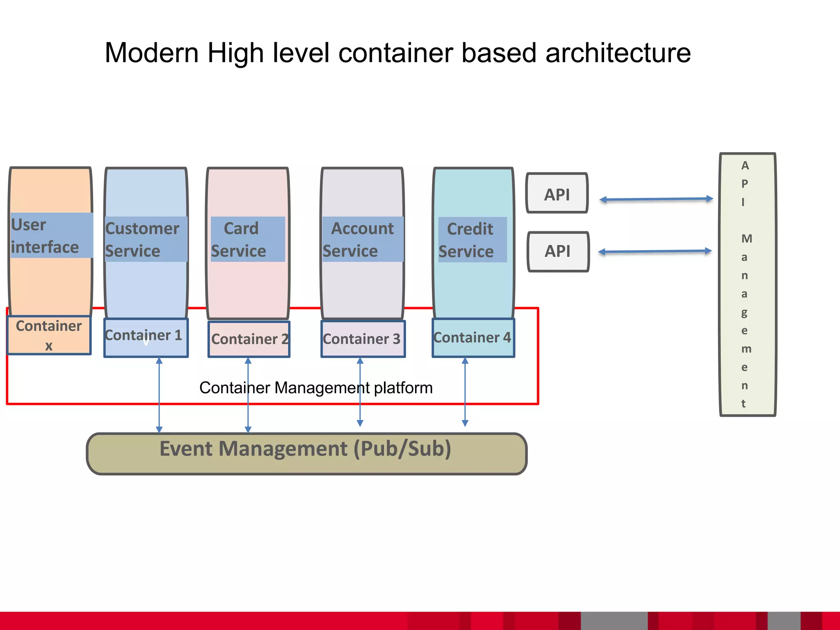Select the upper API box
The height and width of the screenshot is (630, 840).
tap(557, 193)
